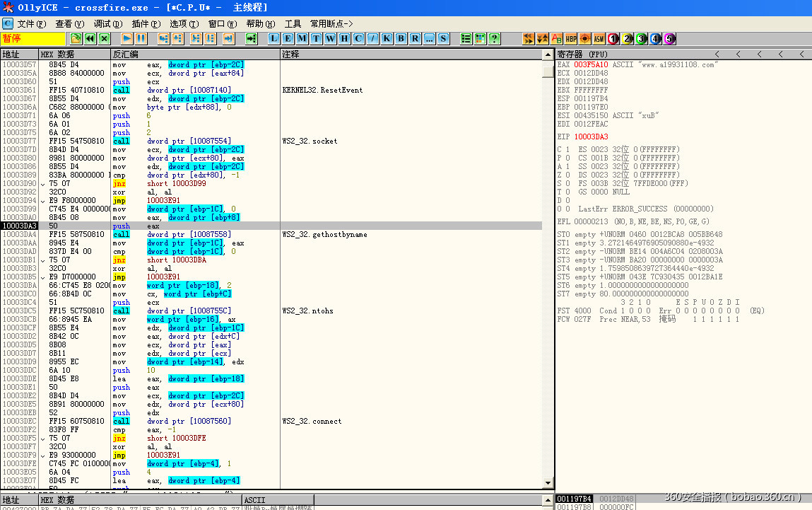This screenshot has width=812, height=510.
Task: Open Executable modules window (E button)
Action: (288, 38)
